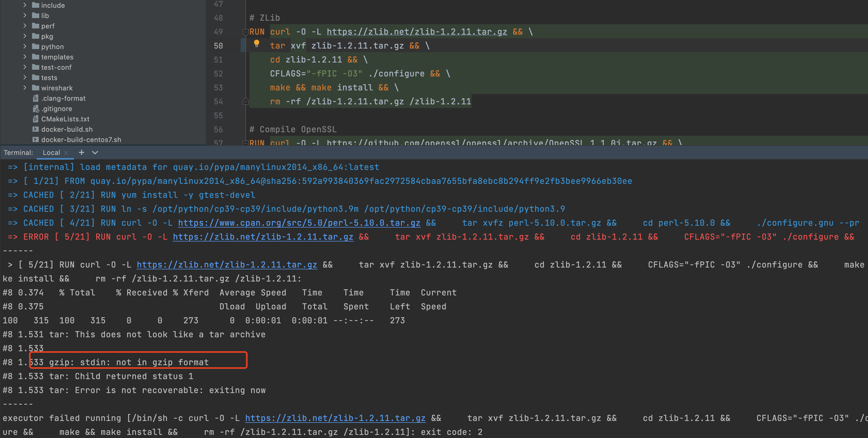Add a new terminal tab with plus
The width and height of the screenshot is (868, 438).
pos(81,152)
